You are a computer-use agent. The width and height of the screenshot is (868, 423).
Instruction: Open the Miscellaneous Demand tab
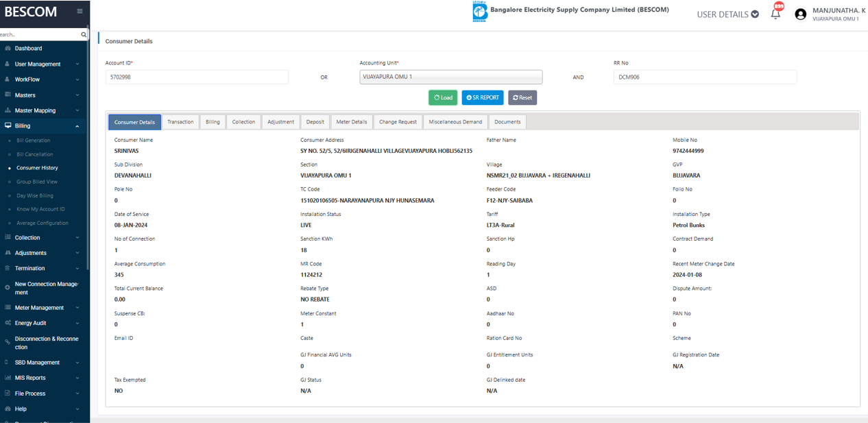[x=456, y=122]
